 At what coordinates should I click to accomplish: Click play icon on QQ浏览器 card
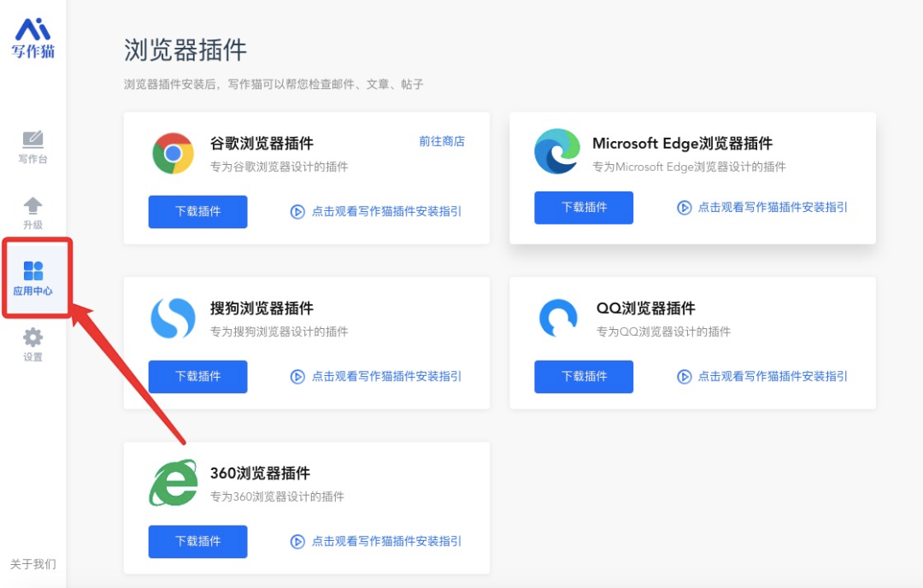[684, 377]
